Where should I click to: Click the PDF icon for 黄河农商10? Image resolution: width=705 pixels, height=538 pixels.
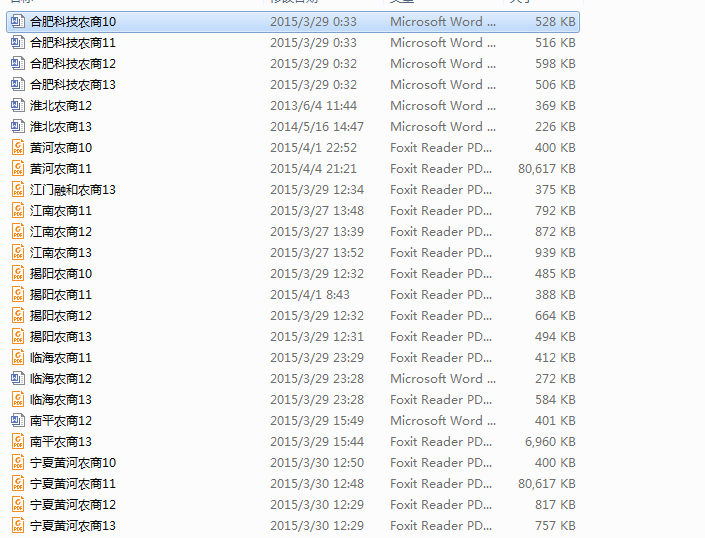pyautogui.click(x=18, y=147)
